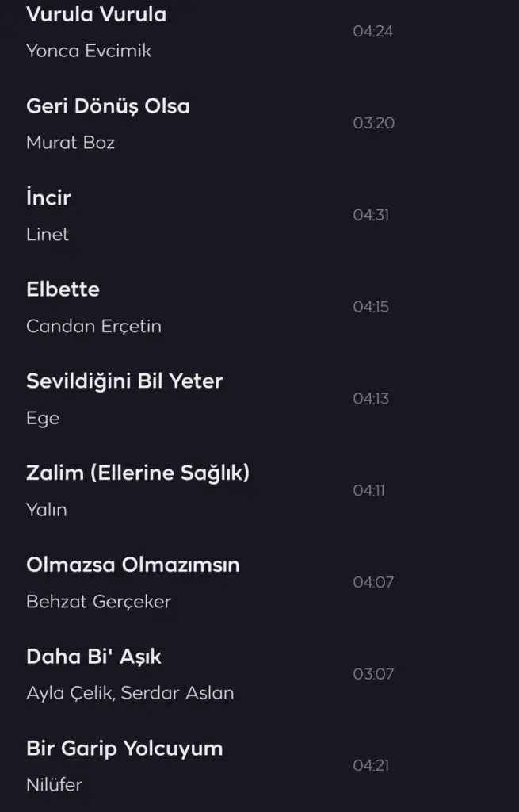This screenshot has height=812, width=519.
Task: Select the track Geri Dönüş Olsa
Action: click(x=108, y=106)
